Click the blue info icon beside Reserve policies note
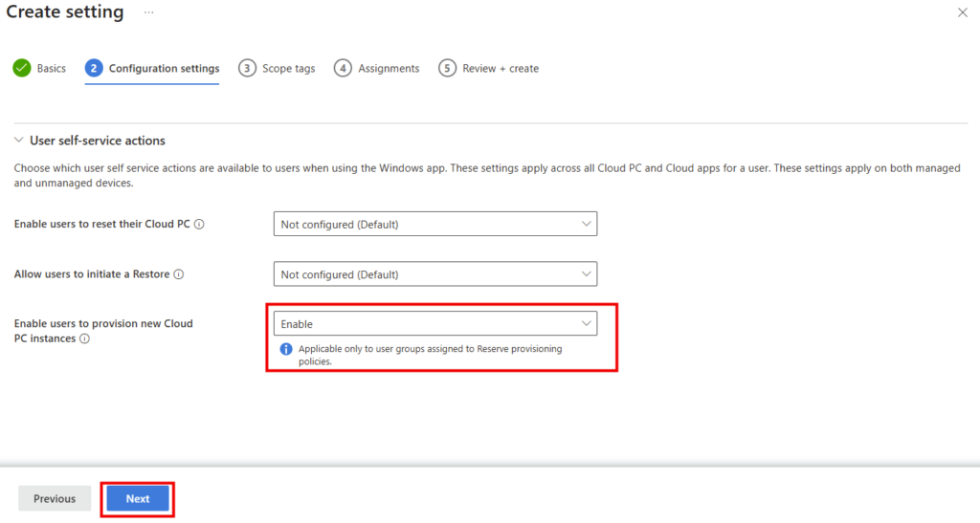The image size is (980, 523). point(286,349)
